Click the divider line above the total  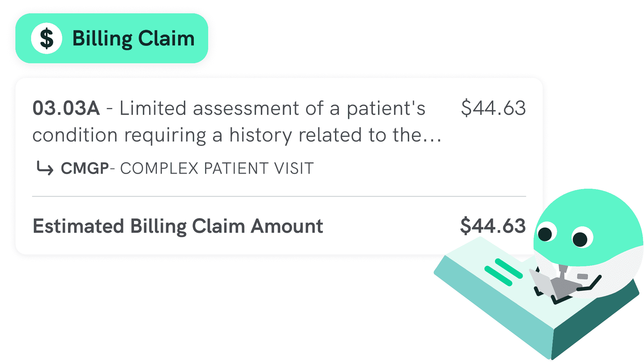click(279, 197)
